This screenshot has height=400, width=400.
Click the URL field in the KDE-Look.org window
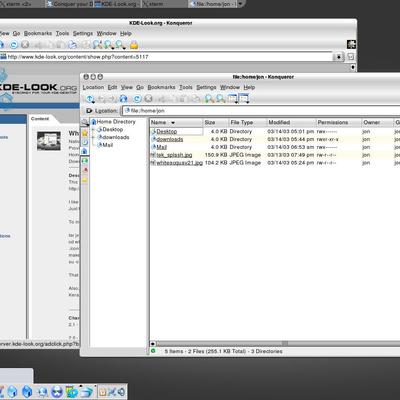(x=166, y=57)
